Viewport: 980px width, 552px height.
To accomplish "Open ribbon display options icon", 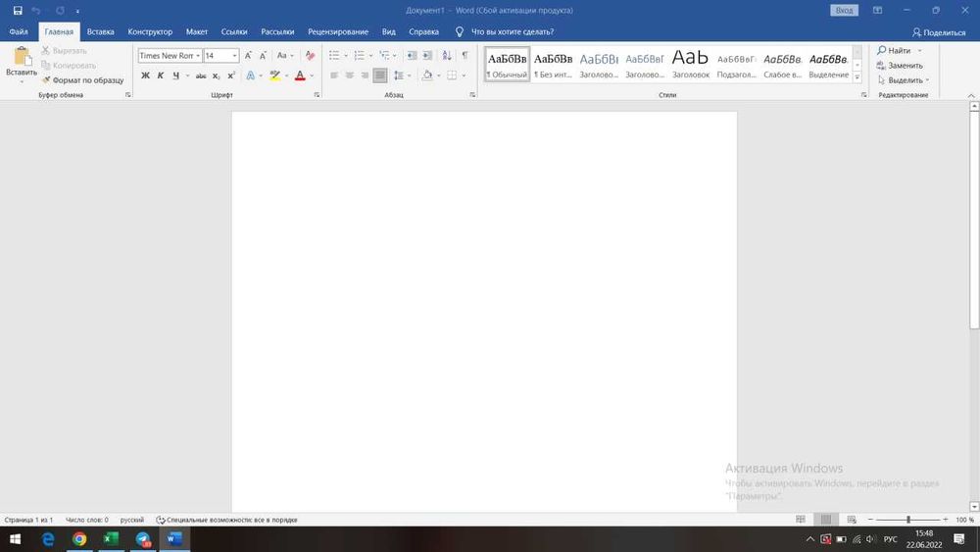I will [x=877, y=11].
